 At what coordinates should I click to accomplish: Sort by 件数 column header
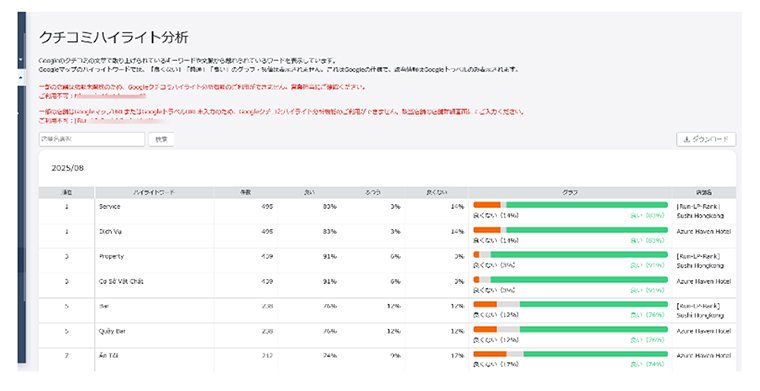click(246, 192)
